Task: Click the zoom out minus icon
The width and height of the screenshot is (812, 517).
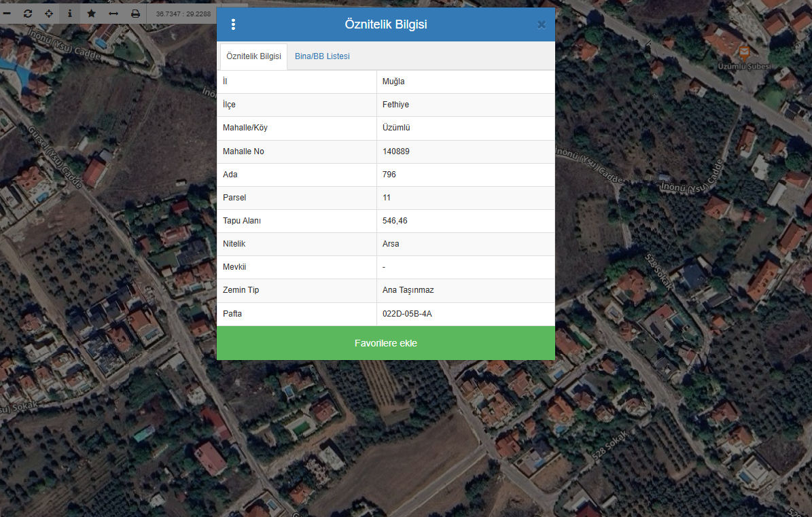Action: [x=7, y=14]
